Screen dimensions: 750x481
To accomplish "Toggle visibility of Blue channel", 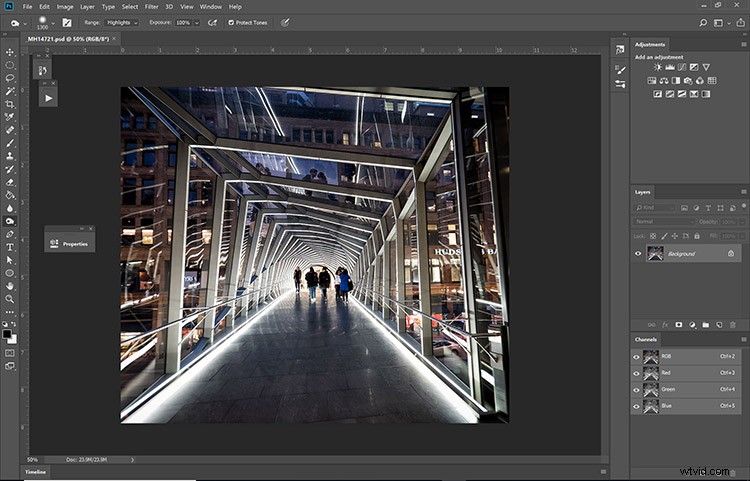I will coord(636,407).
